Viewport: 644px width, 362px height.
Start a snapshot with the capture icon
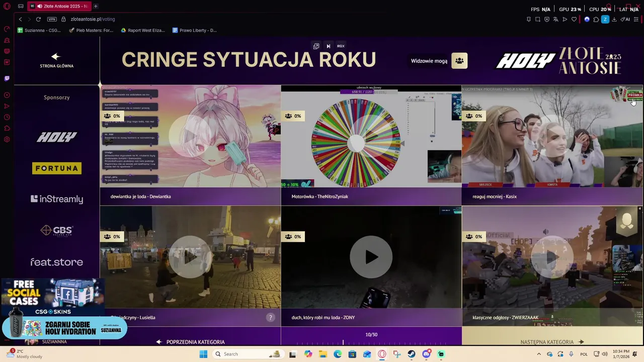[537, 19]
